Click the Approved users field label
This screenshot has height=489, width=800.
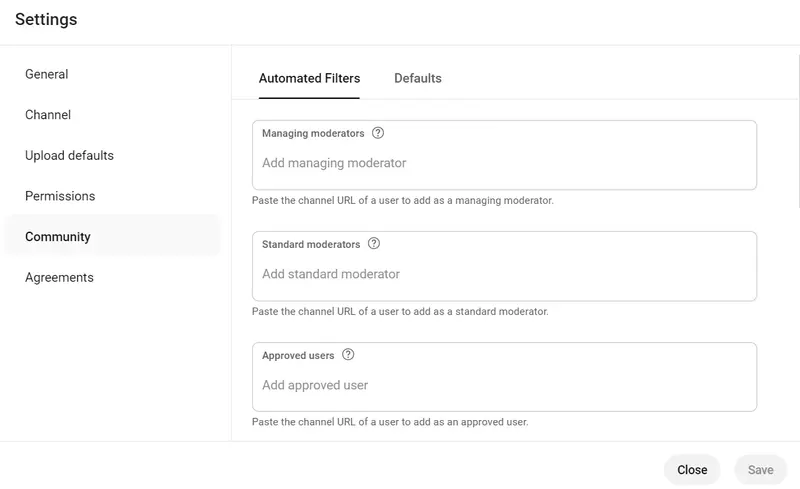(x=298, y=355)
